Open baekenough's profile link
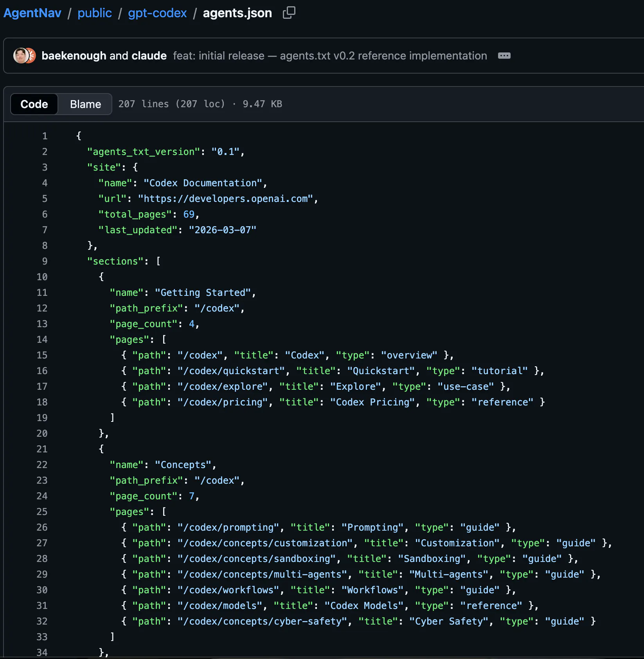 pyautogui.click(x=74, y=56)
